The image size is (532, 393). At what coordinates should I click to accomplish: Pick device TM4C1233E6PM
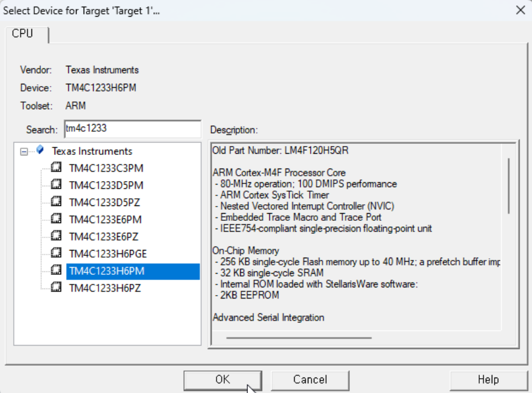click(x=105, y=220)
